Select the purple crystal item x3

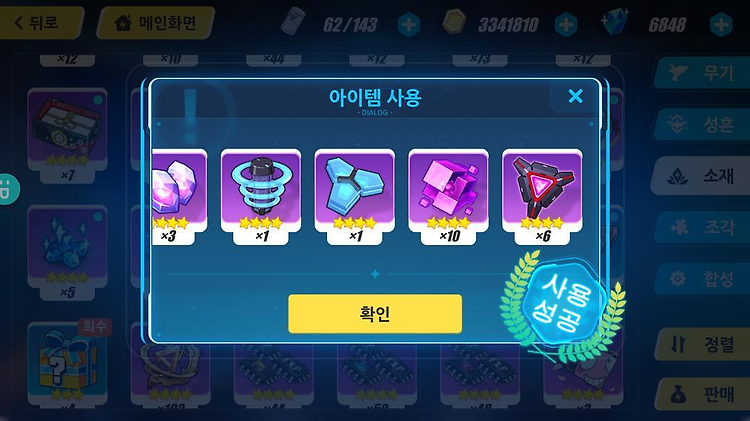click(180, 197)
